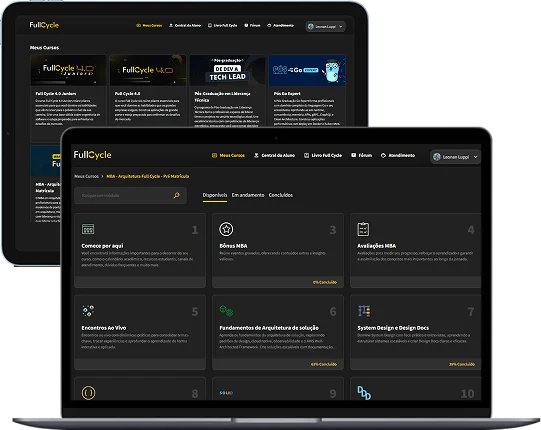Click Fórum text in tablet navbar
The width and height of the screenshot is (541, 430).
(x=255, y=26)
